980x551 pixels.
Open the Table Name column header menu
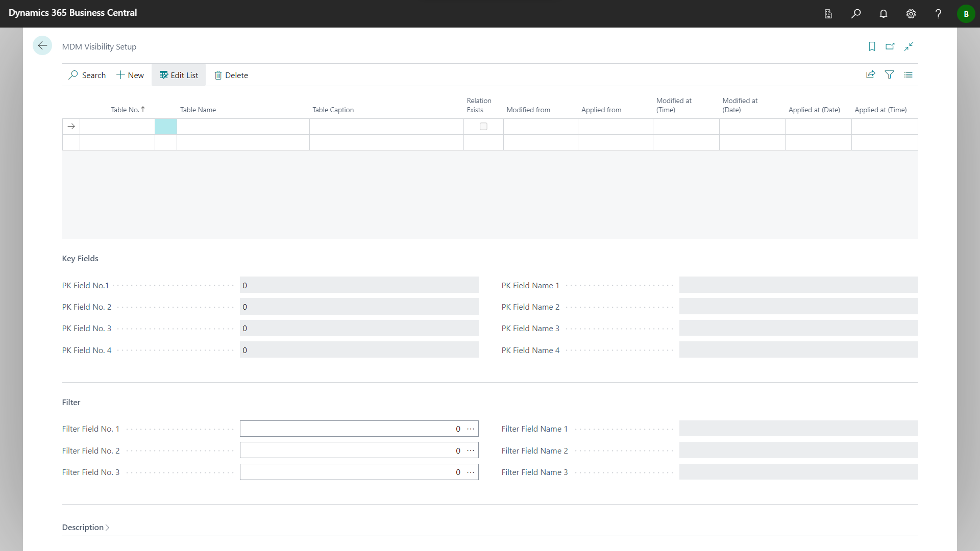(x=198, y=110)
